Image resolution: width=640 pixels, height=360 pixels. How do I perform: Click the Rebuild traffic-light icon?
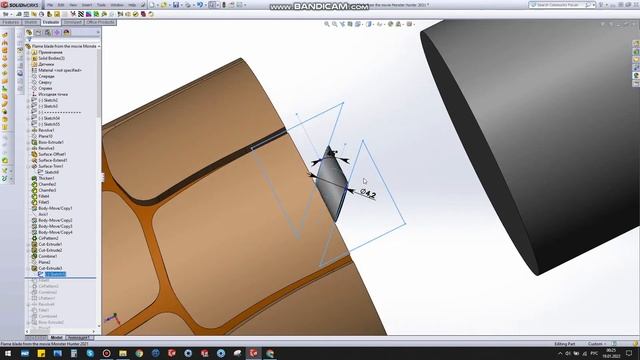coord(224,5)
